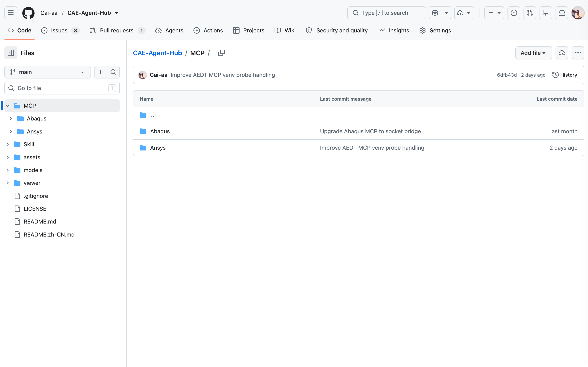The image size is (588, 367).
Task: Expand the assets folder
Action: (x=8, y=157)
